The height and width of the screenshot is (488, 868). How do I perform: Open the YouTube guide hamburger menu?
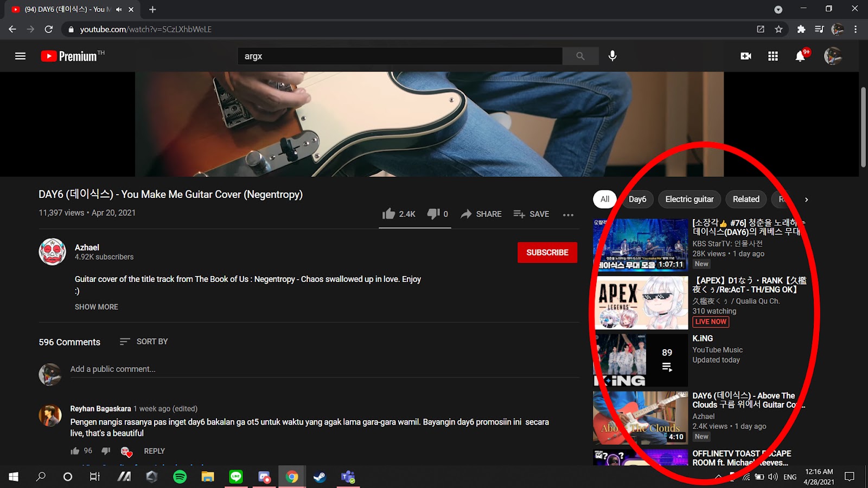(x=20, y=56)
